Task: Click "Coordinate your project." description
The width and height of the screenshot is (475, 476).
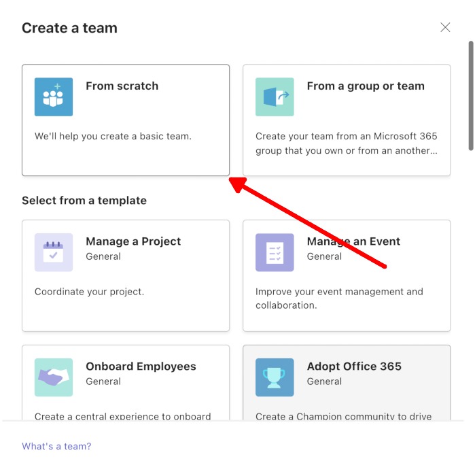Action: pyautogui.click(x=90, y=292)
